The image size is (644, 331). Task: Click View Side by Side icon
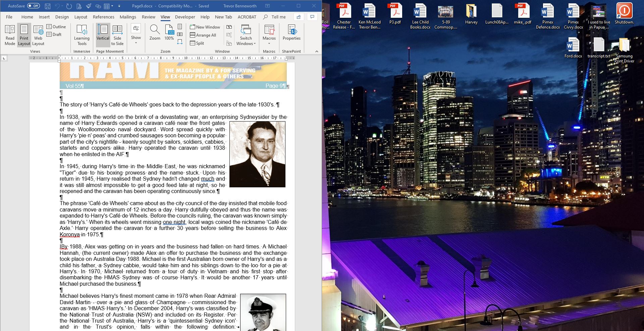(x=229, y=27)
